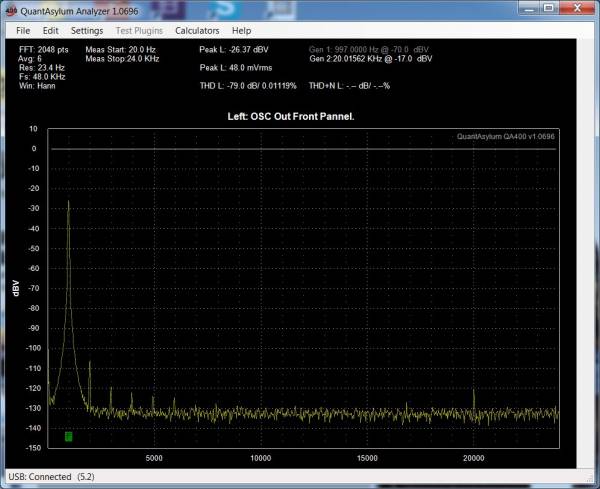Open the File menu

pos(23,31)
